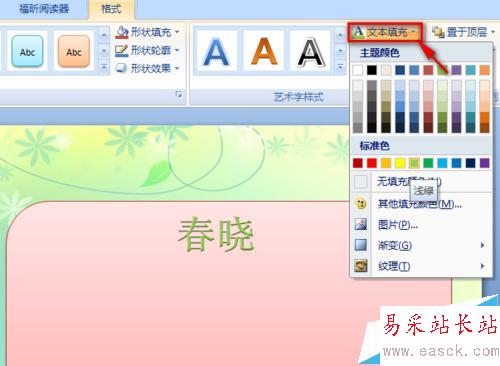Click the 形状轮廓 pen icon
Screen dimensions: 500x366
121,51
